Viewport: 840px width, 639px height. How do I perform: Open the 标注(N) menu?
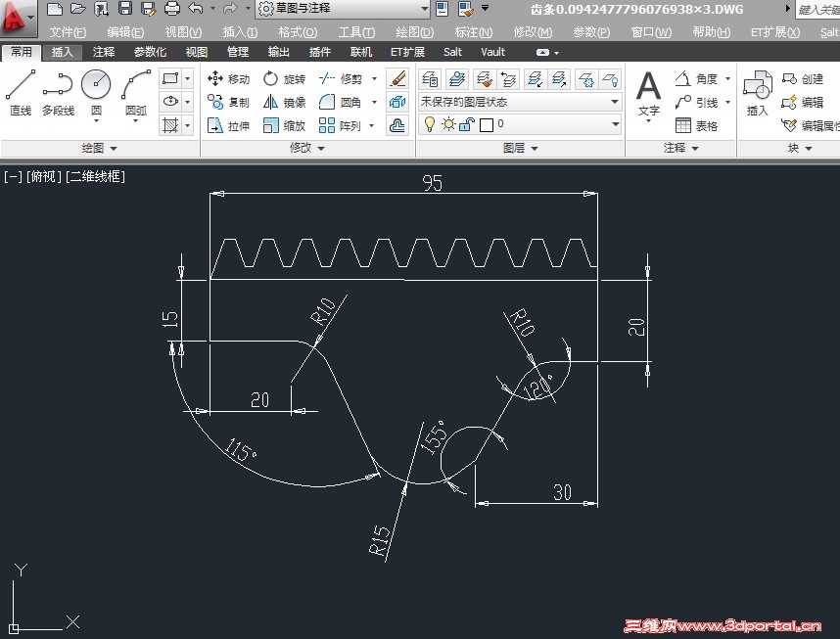tap(474, 32)
